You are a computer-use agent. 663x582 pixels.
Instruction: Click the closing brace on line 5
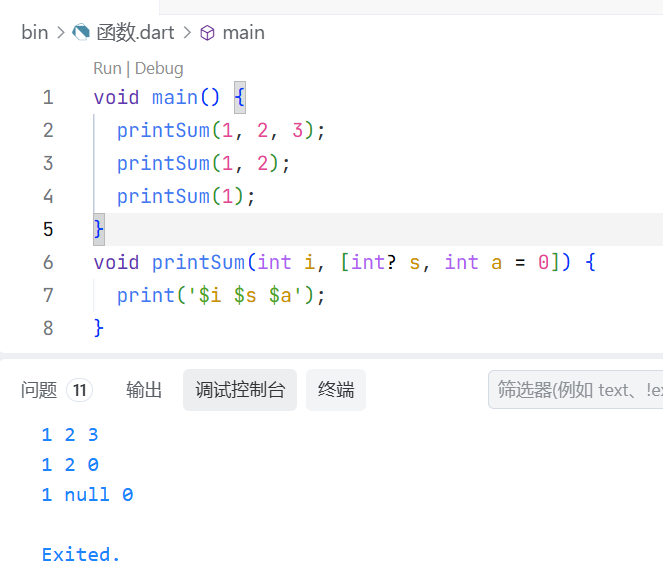click(x=99, y=229)
